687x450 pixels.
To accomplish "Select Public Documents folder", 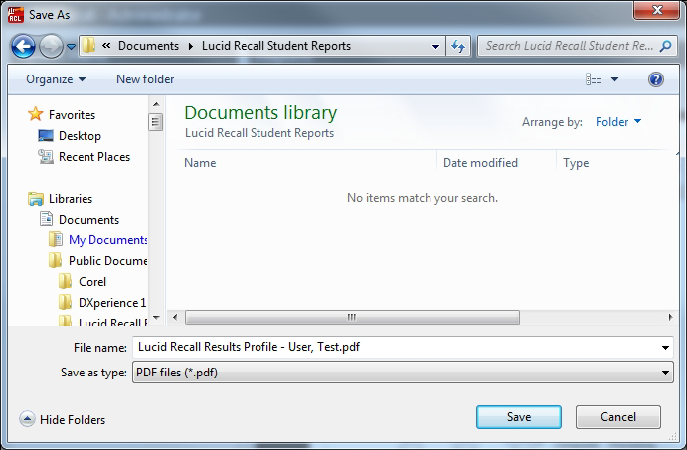I will click(98, 261).
